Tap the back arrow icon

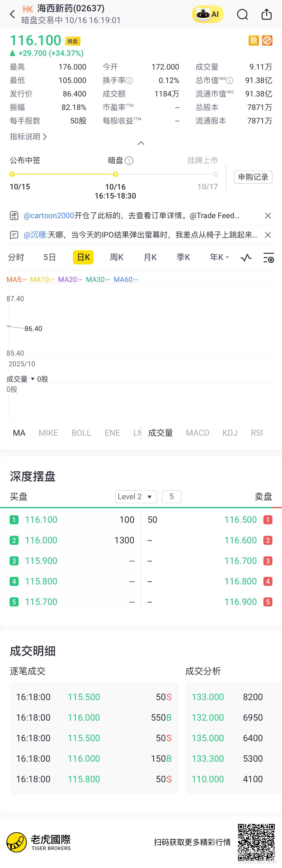tap(12, 15)
